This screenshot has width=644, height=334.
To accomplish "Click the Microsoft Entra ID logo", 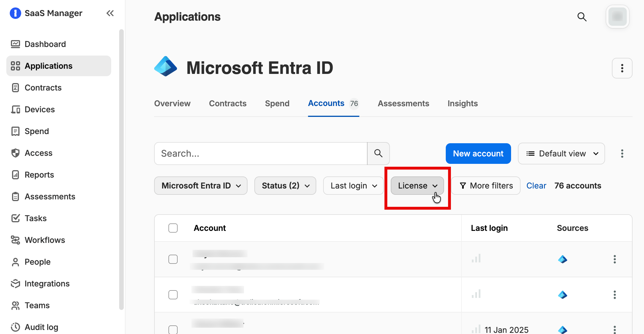I will tap(166, 66).
